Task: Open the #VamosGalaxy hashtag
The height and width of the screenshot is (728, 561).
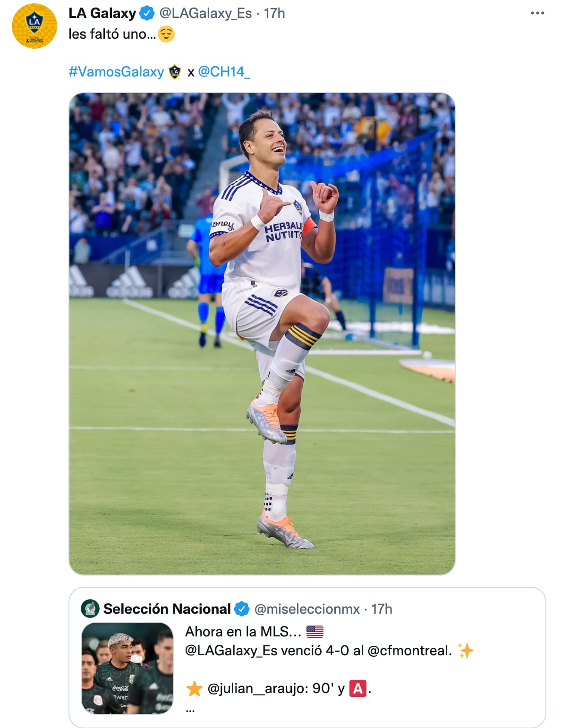Action: 116,72
